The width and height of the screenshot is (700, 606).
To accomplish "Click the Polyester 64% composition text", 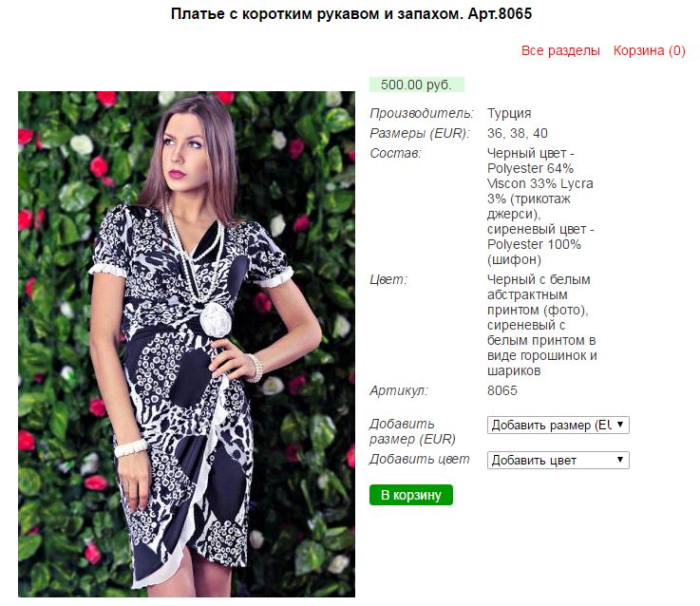I will click(530, 168).
